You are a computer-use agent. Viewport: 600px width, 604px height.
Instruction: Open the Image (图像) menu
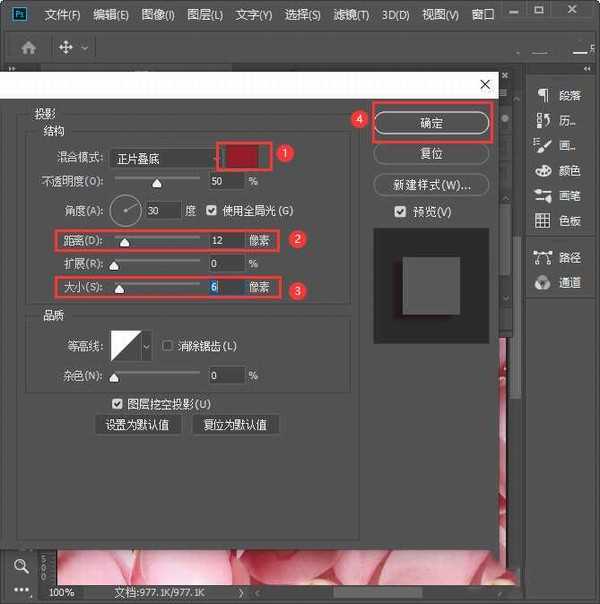click(158, 15)
